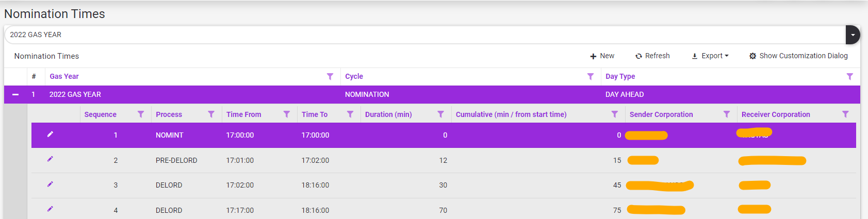Filter the Duration (min) column
The width and height of the screenshot is (868, 219).
pyautogui.click(x=440, y=114)
